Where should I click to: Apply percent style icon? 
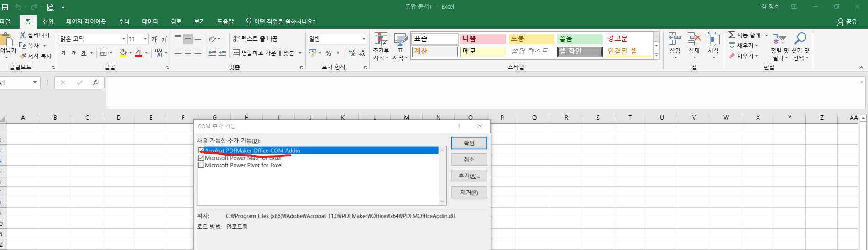328,53
